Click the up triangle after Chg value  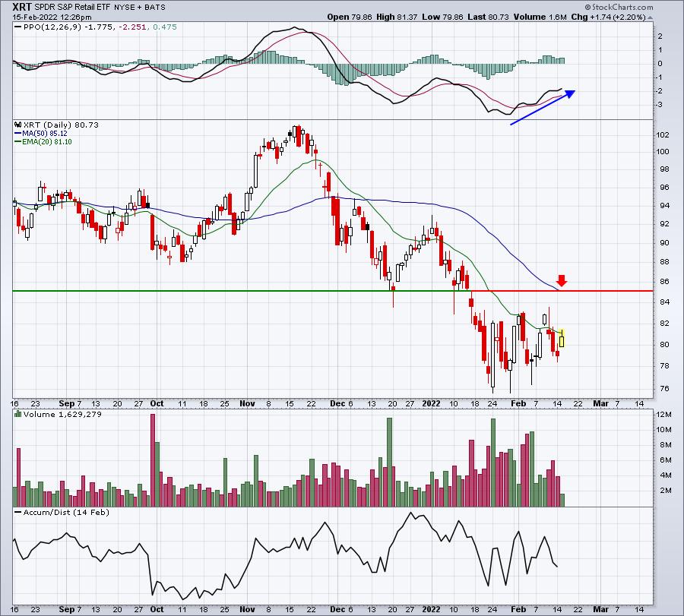pos(650,18)
